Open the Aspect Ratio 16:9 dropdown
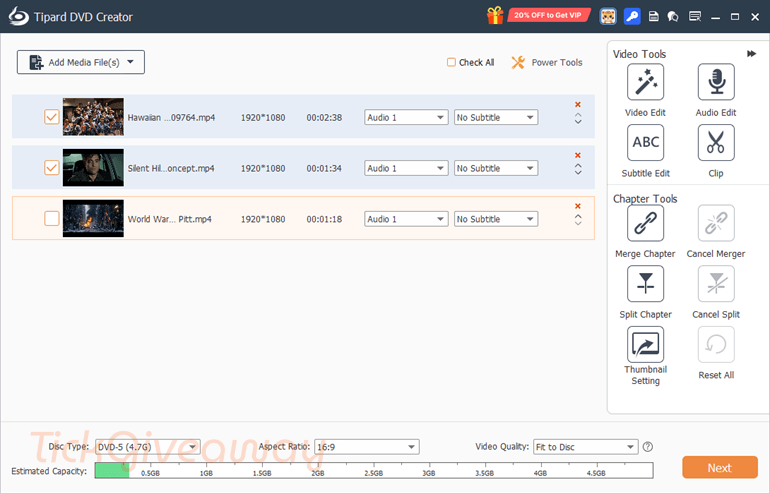This screenshot has width=770, height=494. 367,447
